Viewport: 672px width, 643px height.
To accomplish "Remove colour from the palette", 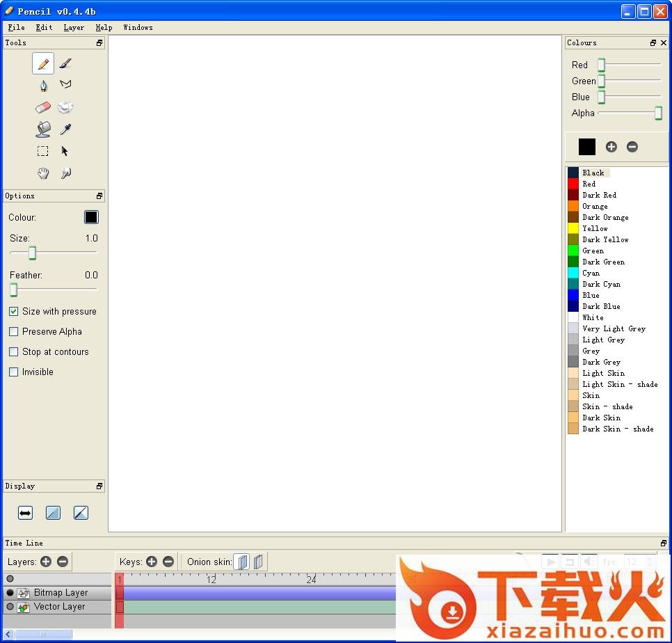I will [632, 147].
